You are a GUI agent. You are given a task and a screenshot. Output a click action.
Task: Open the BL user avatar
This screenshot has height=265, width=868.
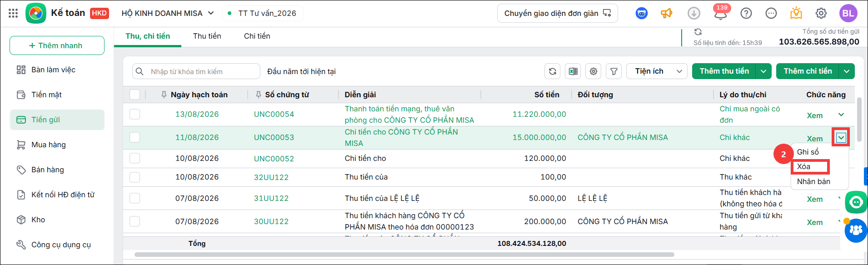click(x=848, y=13)
